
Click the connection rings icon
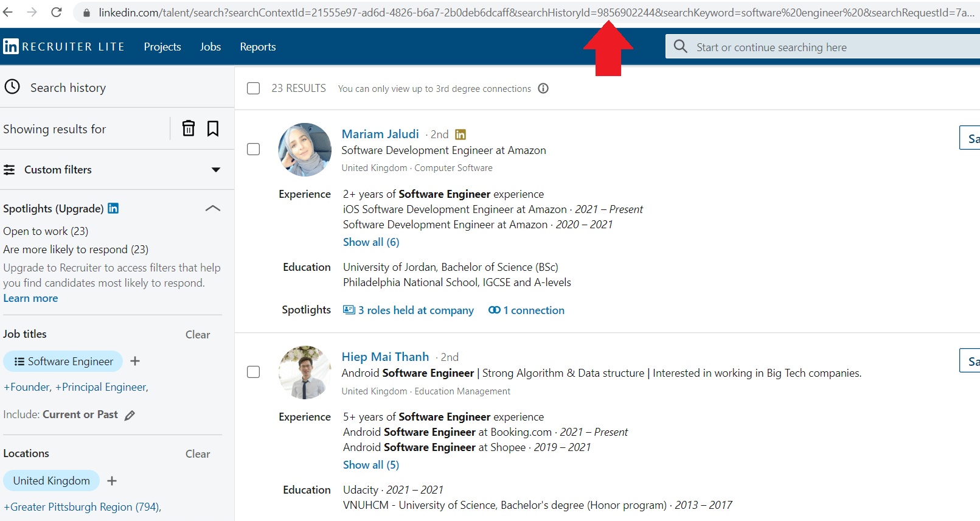point(495,310)
